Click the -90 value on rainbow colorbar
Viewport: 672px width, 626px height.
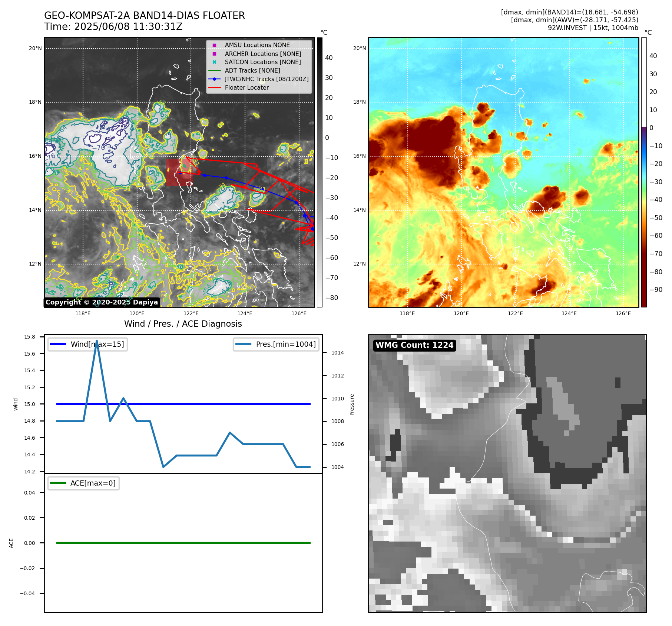[x=656, y=290]
